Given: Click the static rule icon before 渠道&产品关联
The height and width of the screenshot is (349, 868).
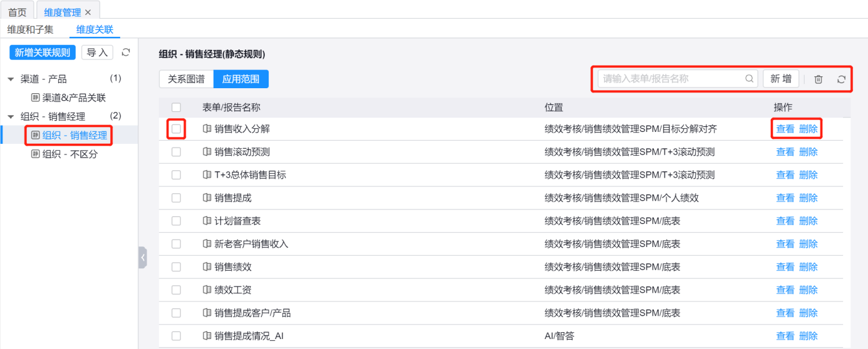Looking at the screenshot, I should tap(36, 98).
